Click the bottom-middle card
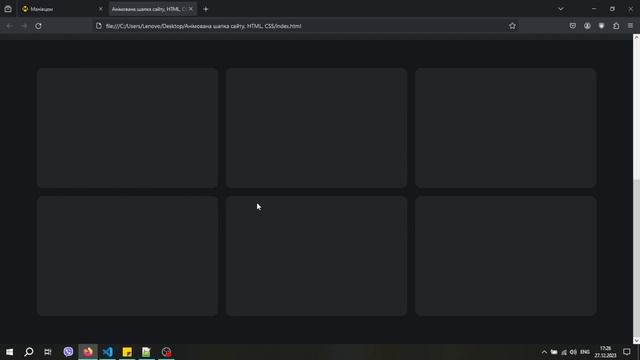This screenshot has height=360, width=640. click(x=316, y=256)
